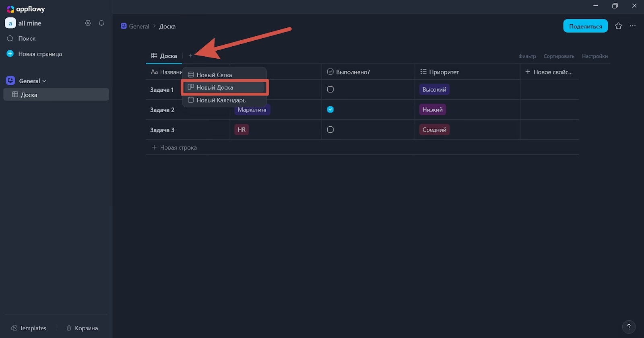The width and height of the screenshot is (644, 338).
Task: Open the notifications bell
Action: [x=101, y=23]
